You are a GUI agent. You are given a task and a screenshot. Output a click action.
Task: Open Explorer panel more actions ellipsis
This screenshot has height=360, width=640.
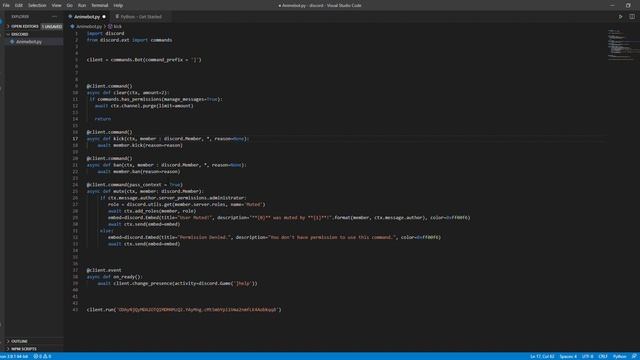pyautogui.click(x=54, y=17)
